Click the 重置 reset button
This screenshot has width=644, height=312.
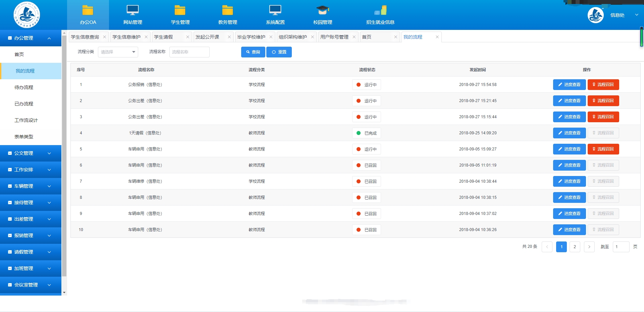[x=279, y=52]
